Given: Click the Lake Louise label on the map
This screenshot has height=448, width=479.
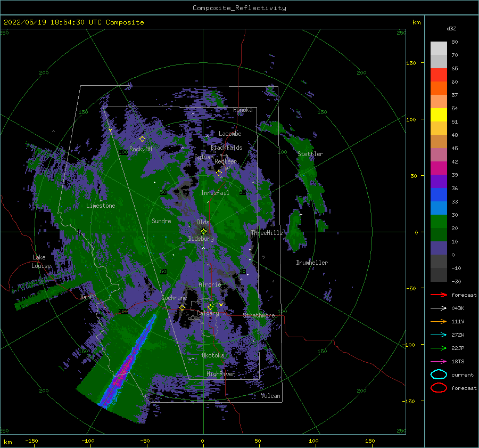Looking at the screenshot, I should point(41,262).
